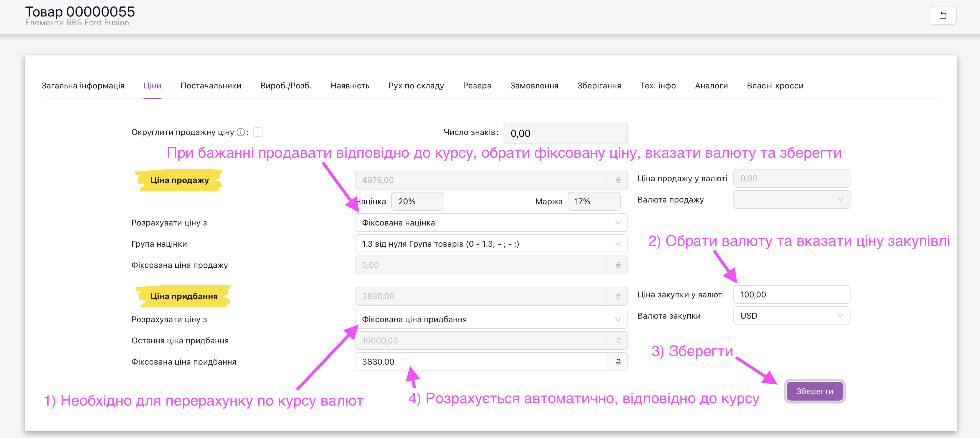This screenshot has height=438, width=980.
Task: Open the USD purchase currency dropdown
Action: (791, 316)
